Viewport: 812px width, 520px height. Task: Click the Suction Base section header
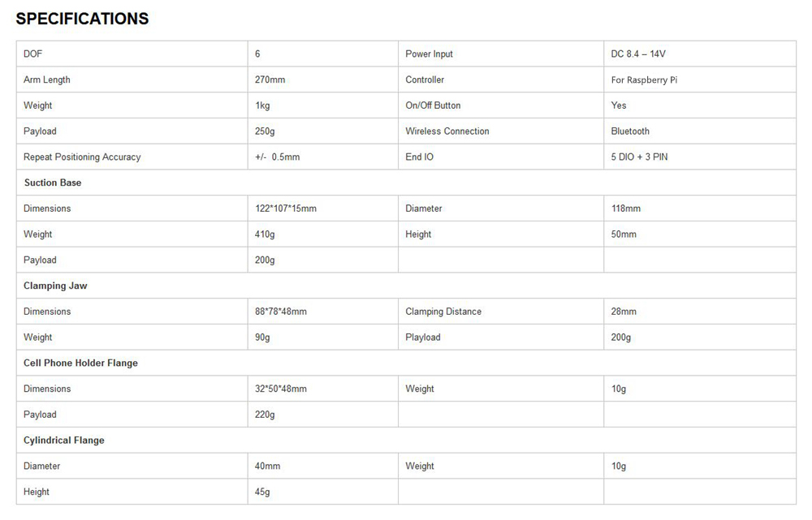pos(53,183)
